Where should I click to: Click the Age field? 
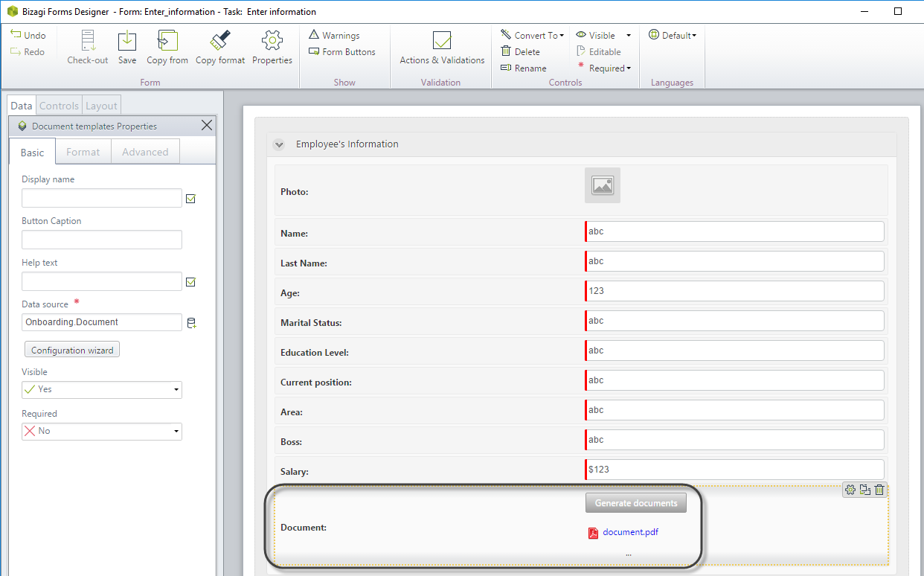(734, 291)
